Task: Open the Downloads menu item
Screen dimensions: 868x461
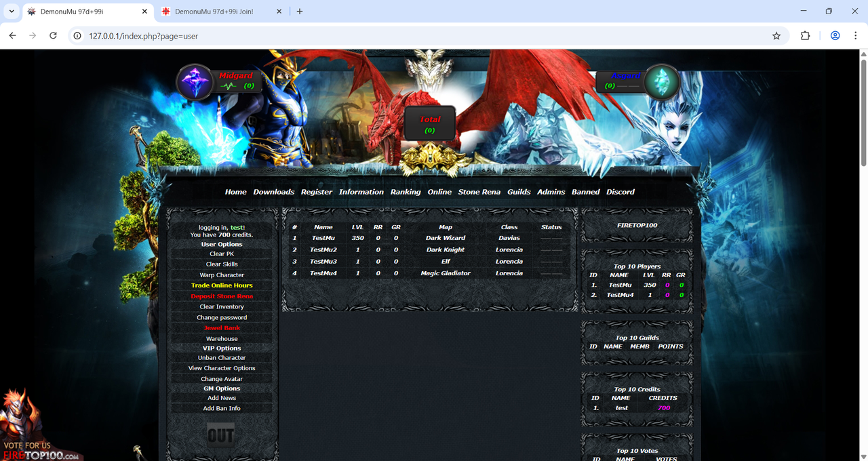Action: [x=274, y=192]
